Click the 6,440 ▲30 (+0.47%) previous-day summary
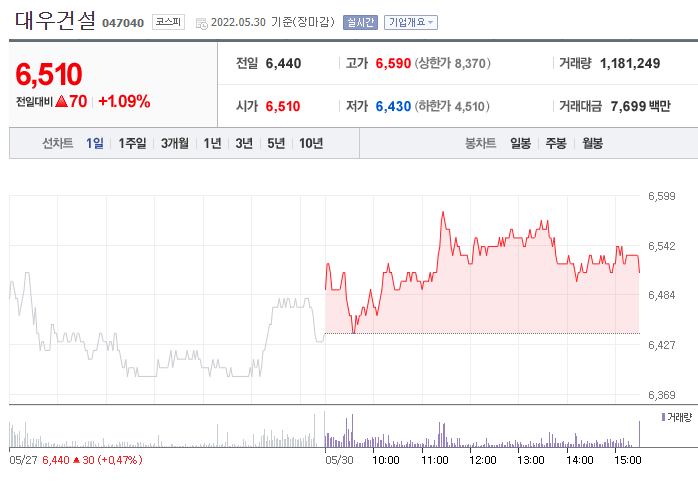This screenshot has height=482, width=698. tap(92, 460)
